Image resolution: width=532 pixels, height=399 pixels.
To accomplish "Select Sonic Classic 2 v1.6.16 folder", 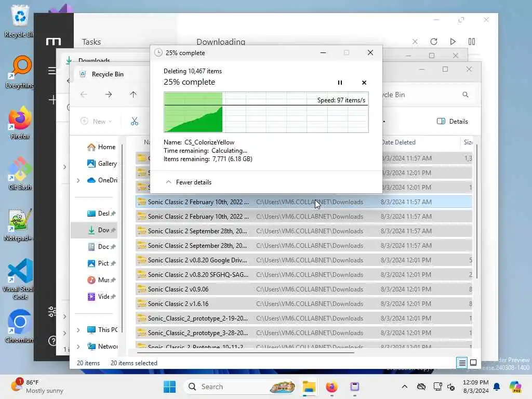I will point(303,303).
